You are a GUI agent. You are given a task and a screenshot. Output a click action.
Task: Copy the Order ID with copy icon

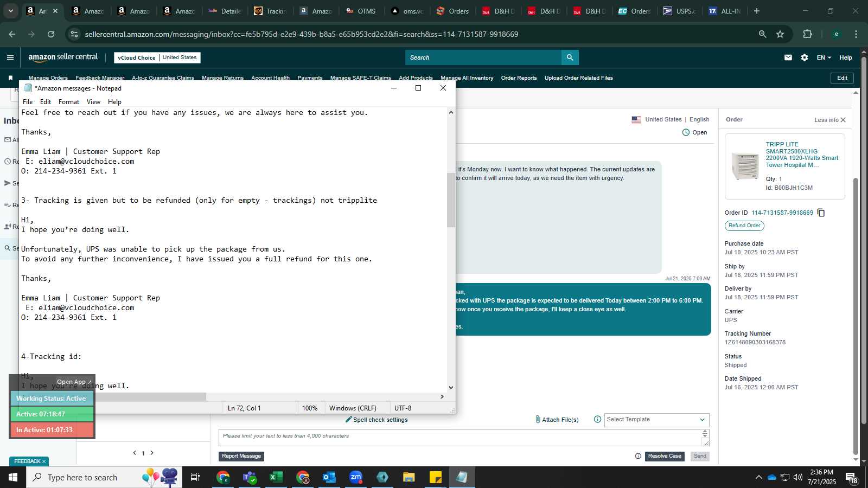[x=821, y=213]
